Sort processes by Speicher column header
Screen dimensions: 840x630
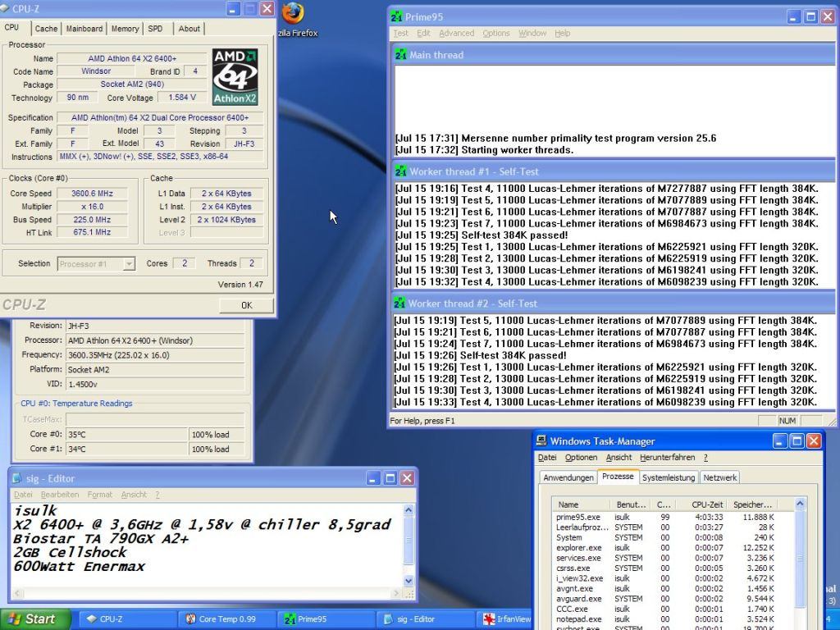[752, 504]
